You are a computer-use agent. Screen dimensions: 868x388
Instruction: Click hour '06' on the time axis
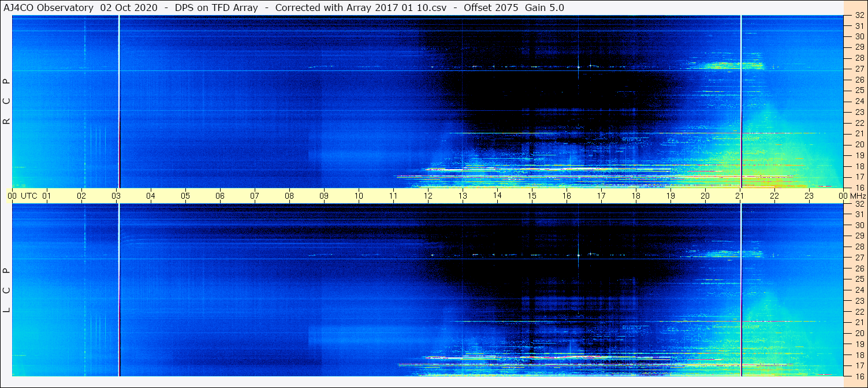(x=220, y=196)
